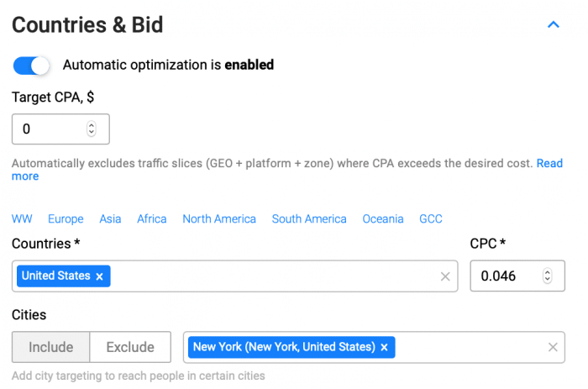Click the CPC stepper arrows
This screenshot has width=588, height=389.
coord(547,276)
